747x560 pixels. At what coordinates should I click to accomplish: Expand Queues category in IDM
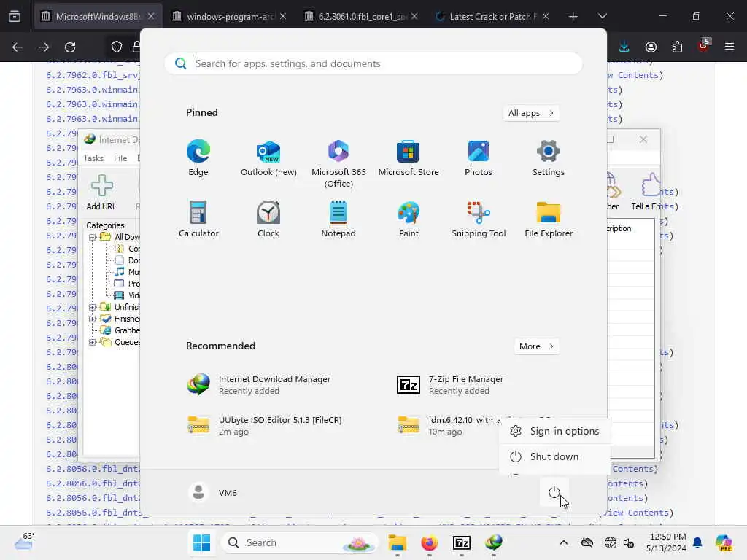pos(93,342)
